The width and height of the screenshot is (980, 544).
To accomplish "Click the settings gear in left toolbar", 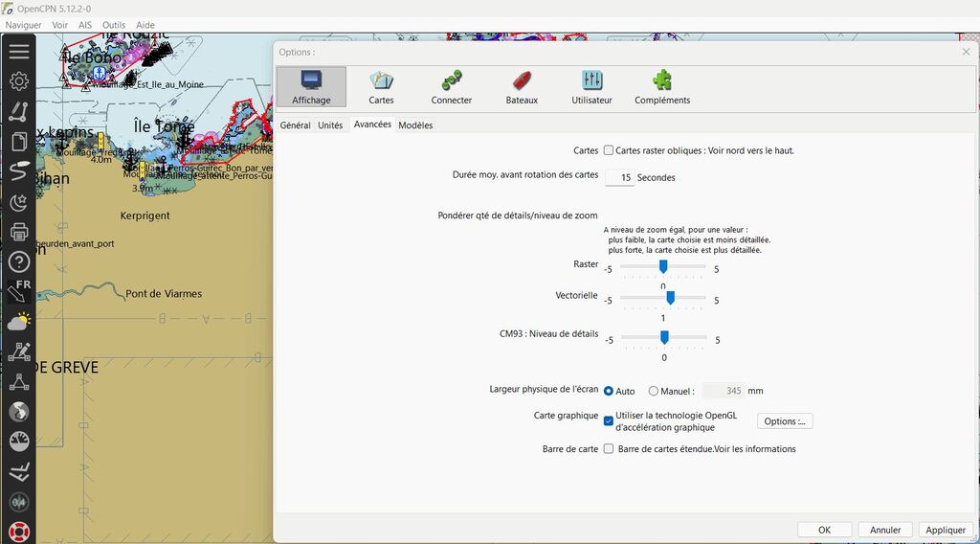I will coord(18,82).
